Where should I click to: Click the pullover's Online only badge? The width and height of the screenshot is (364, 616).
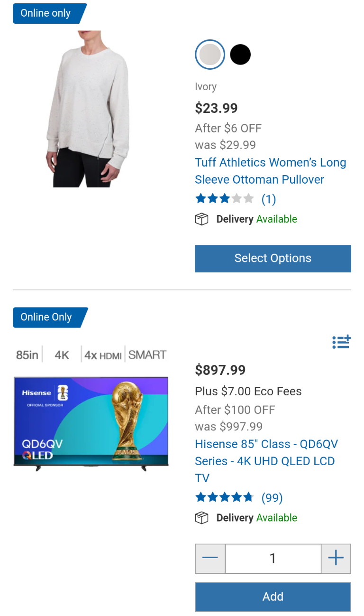(x=49, y=13)
